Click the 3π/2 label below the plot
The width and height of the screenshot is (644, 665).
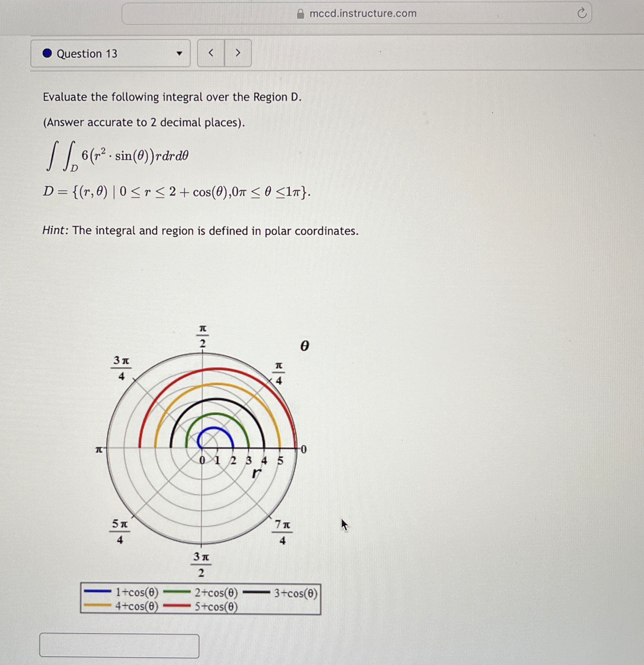tap(201, 565)
